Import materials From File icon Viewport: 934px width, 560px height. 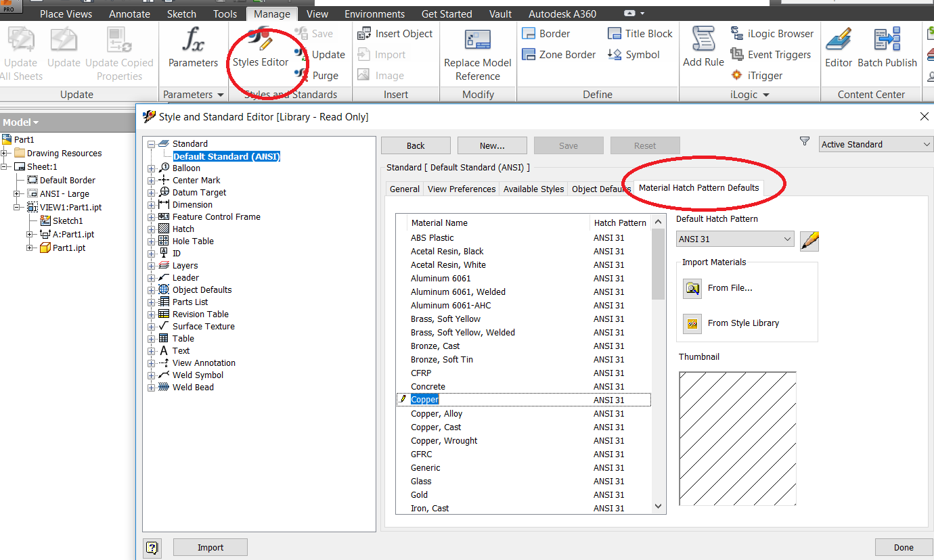(x=692, y=288)
